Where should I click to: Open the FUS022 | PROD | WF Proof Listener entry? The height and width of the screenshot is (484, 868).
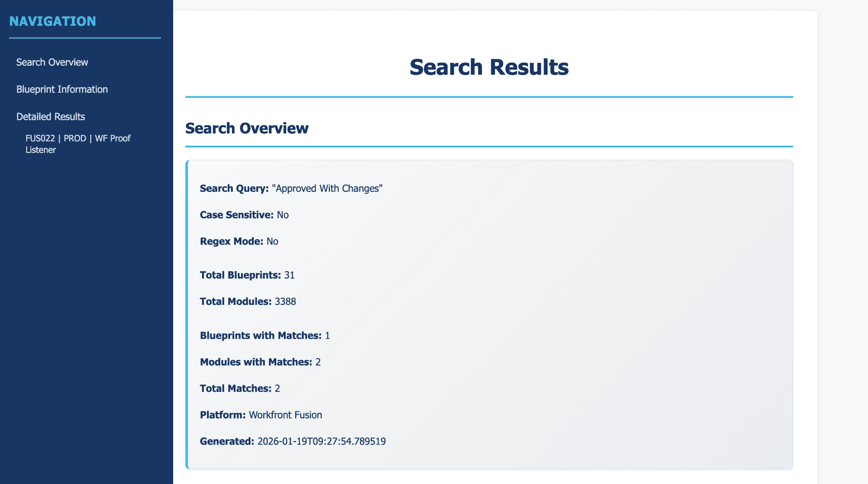tap(78, 144)
